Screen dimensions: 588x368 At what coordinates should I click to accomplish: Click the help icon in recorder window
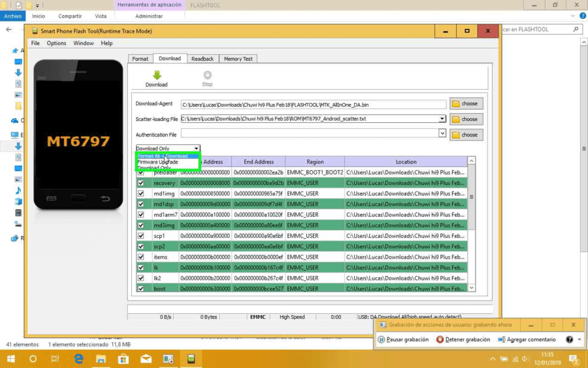point(569,339)
